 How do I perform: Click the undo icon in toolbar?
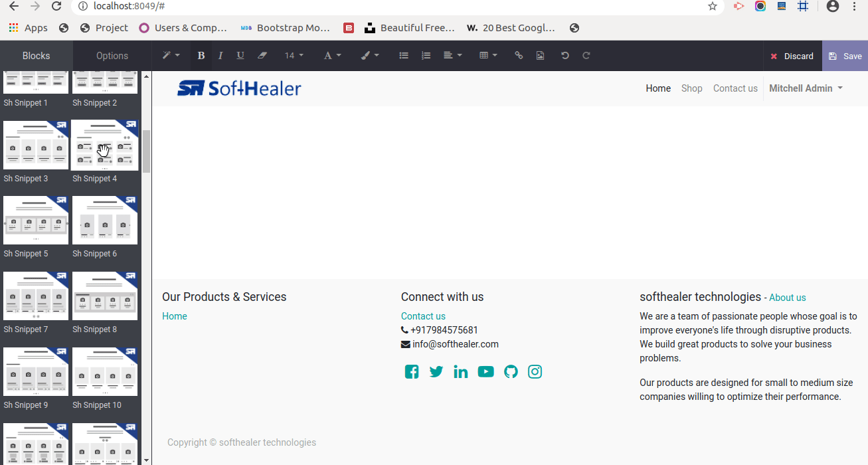click(565, 56)
